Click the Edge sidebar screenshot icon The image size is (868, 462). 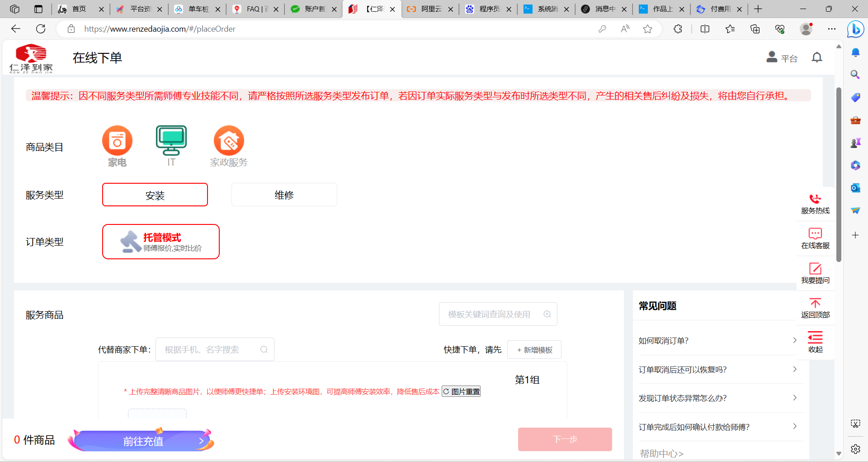855,424
